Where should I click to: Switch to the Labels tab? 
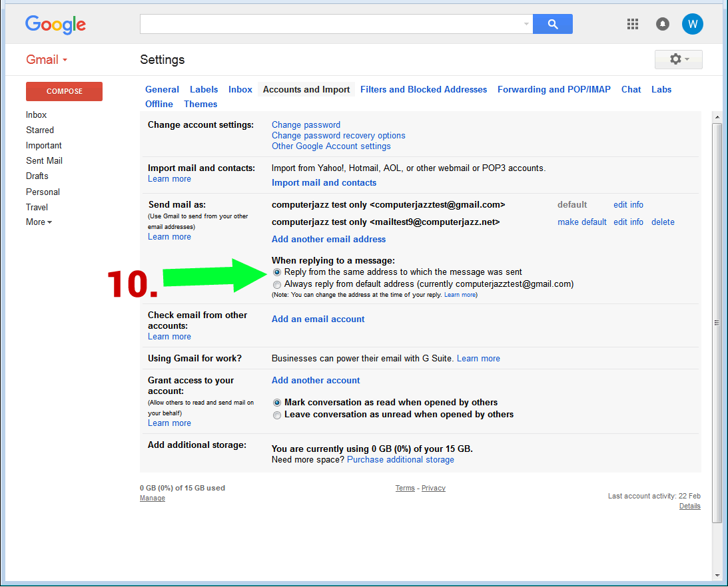click(x=204, y=90)
